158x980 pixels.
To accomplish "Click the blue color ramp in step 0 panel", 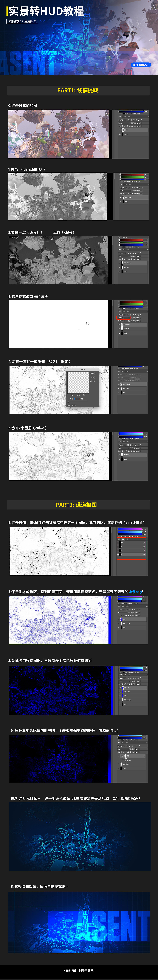I will click(132, 111).
